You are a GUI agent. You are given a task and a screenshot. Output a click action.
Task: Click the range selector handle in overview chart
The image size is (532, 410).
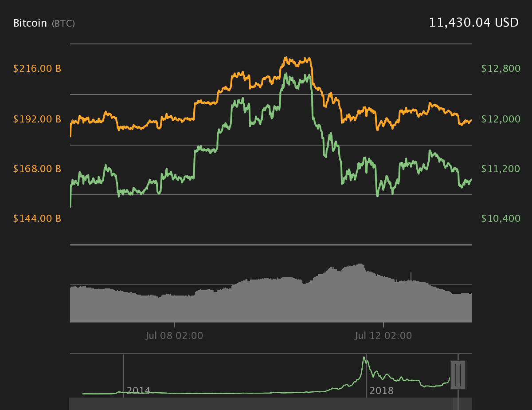(458, 375)
